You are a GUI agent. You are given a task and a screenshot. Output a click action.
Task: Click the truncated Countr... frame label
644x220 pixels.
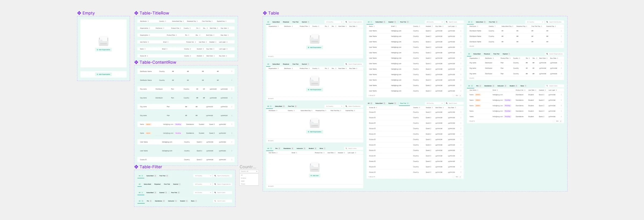click(248, 167)
